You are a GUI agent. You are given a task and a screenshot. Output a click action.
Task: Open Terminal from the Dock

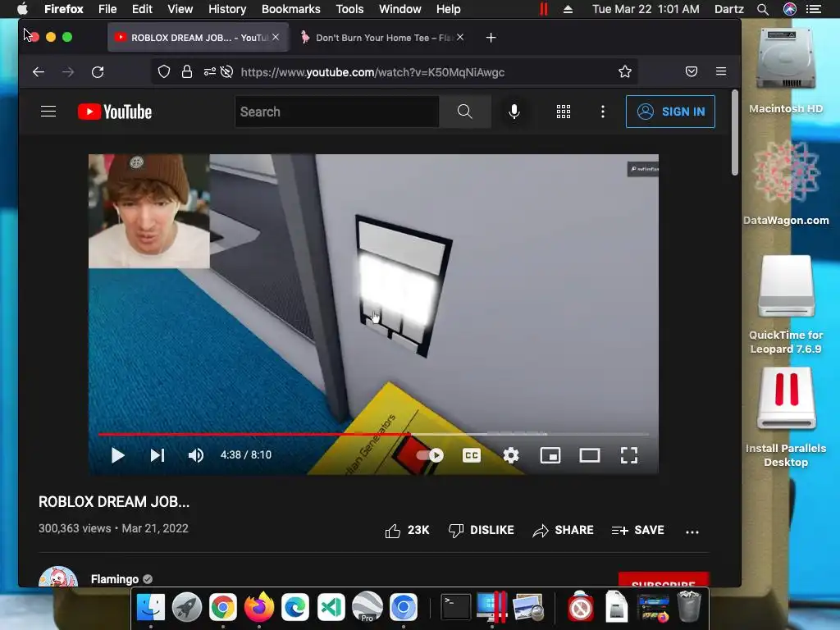[x=455, y=607]
